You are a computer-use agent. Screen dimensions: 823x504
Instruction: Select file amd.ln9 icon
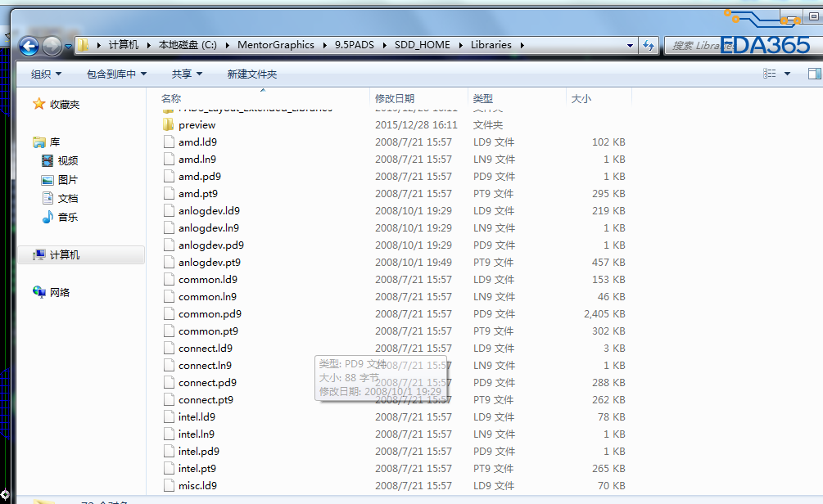[169, 160]
